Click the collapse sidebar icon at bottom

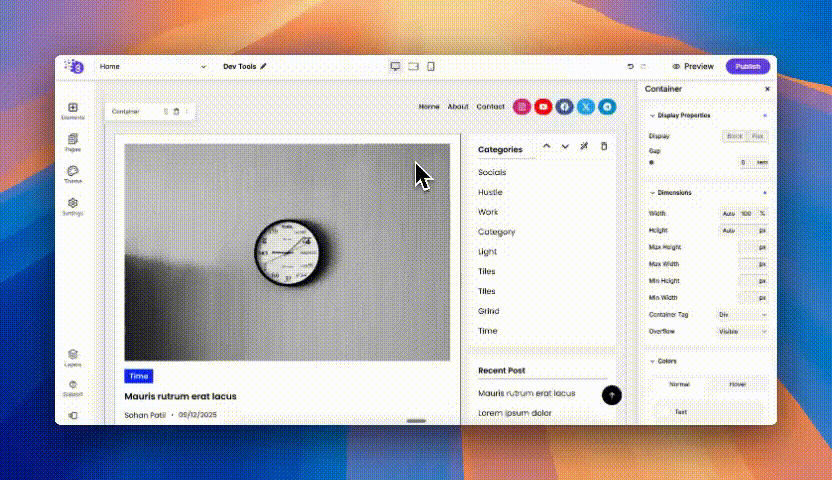tap(73, 415)
